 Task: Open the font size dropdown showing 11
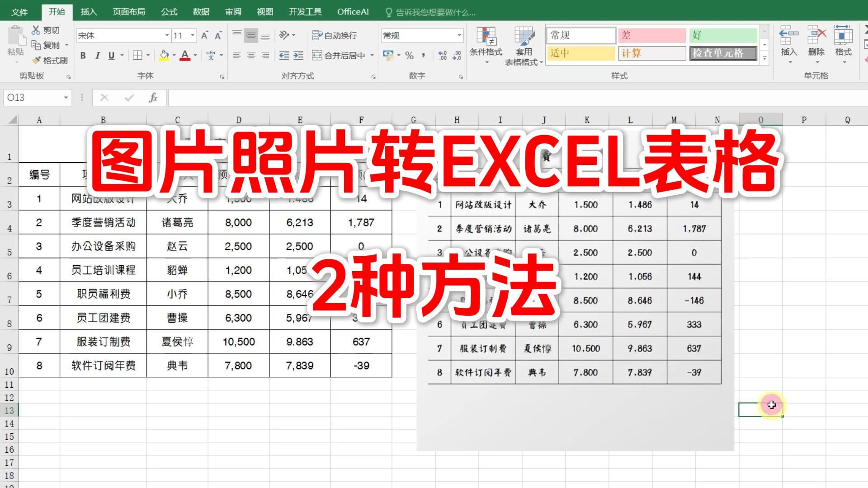click(193, 35)
